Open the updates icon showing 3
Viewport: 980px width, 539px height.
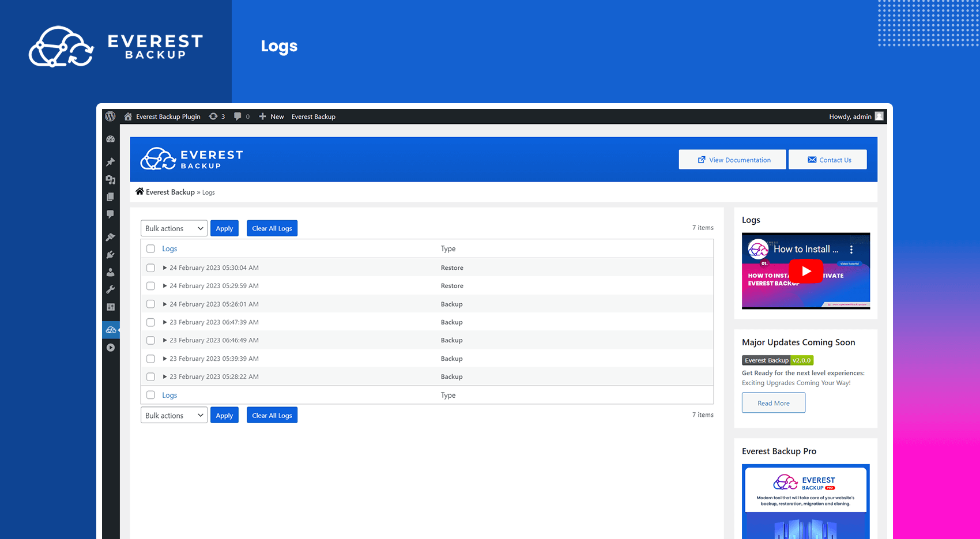[213, 116]
